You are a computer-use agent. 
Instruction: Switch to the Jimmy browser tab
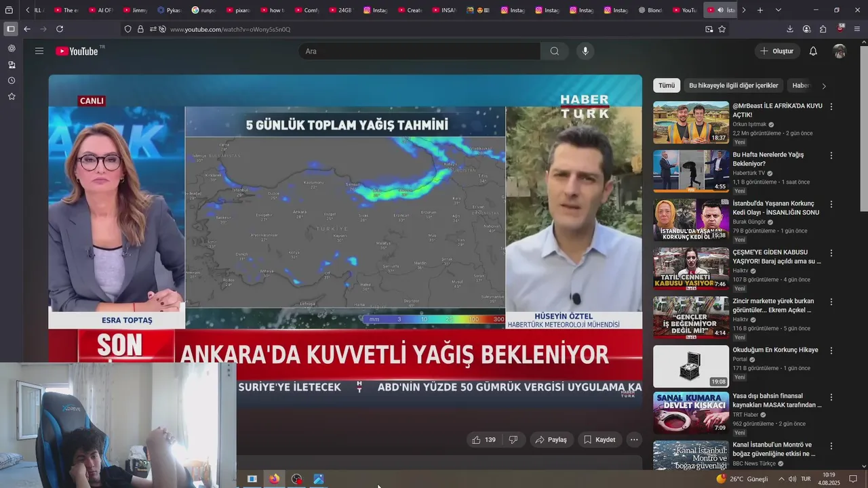click(135, 10)
